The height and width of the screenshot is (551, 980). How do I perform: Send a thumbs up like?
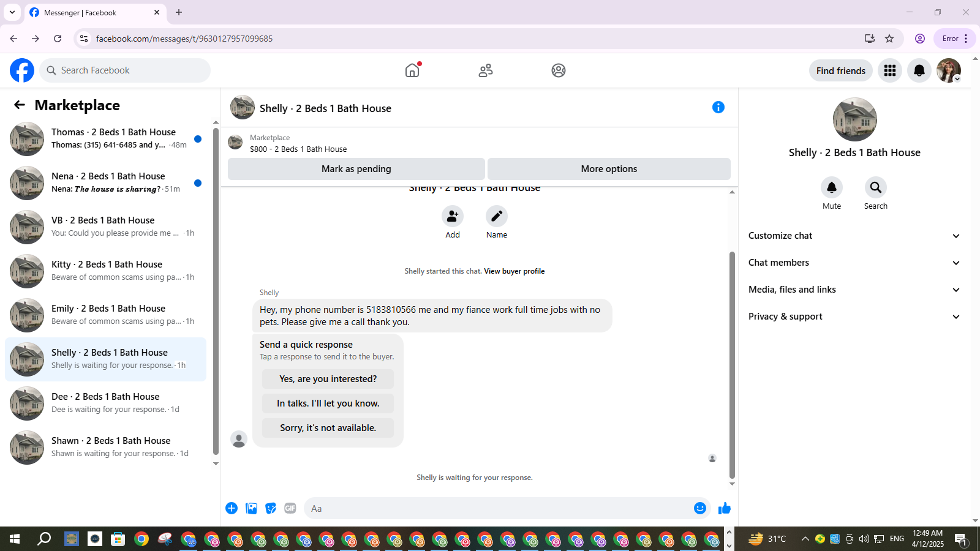pos(725,508)
